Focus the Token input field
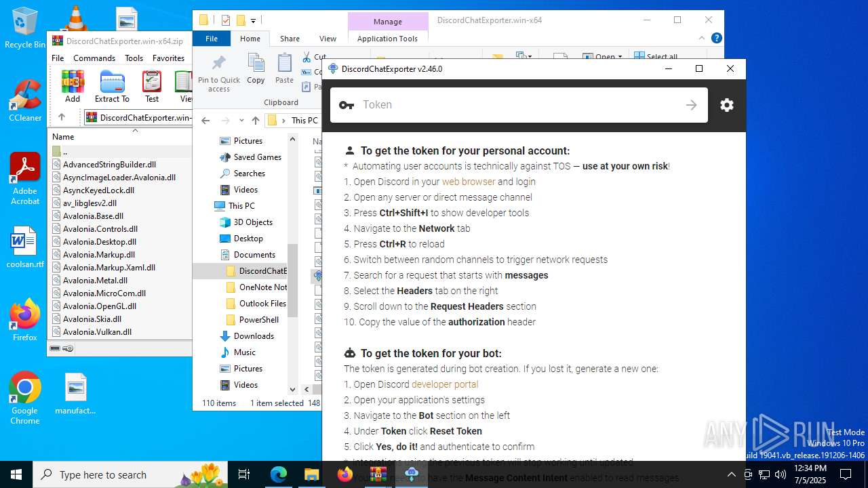Screen dimensions: 868x488 tap(519, 105)
